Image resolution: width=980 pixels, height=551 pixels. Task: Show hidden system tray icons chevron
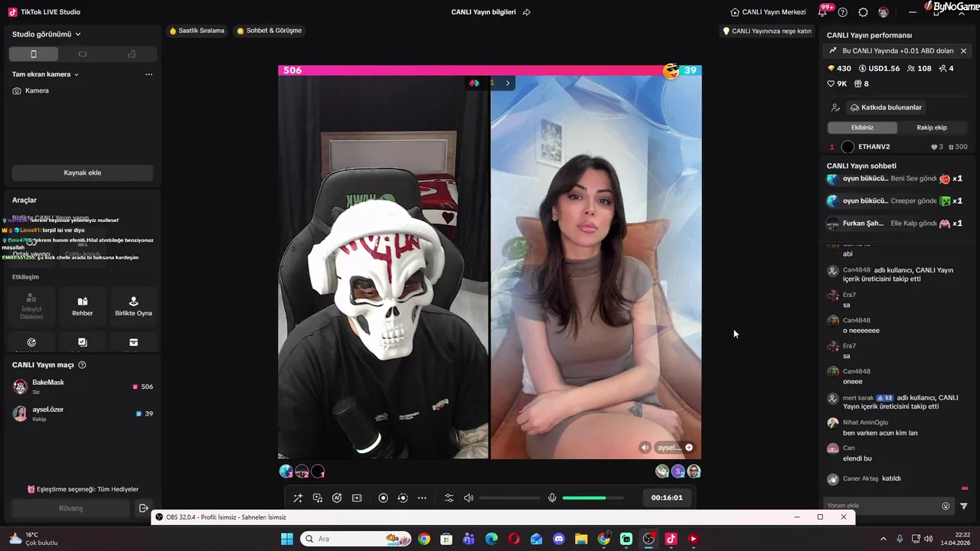click(883, 539)
